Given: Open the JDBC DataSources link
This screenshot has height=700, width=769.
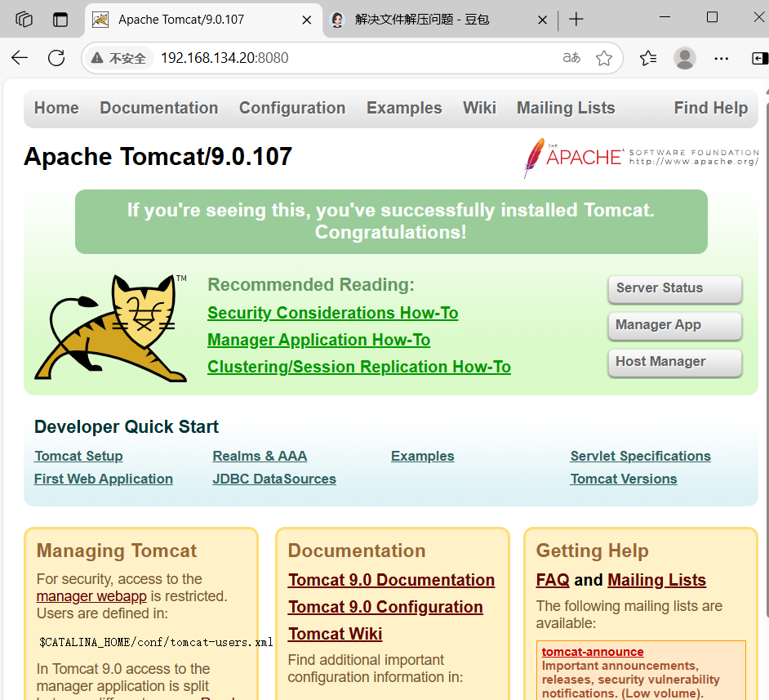Looking at the screenshot, I should pyautogui.click(x=274, y=479).
